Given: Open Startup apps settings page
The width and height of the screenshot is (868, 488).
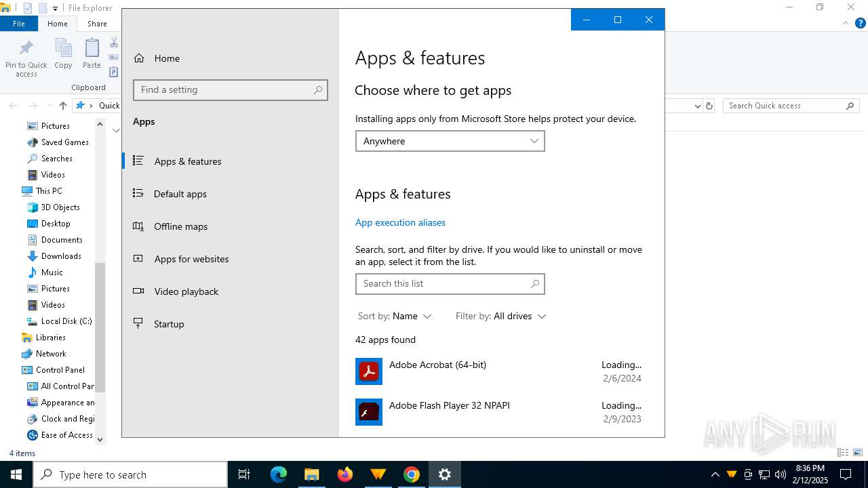Looking at the screenshot, I should click(x=230, y=324).
